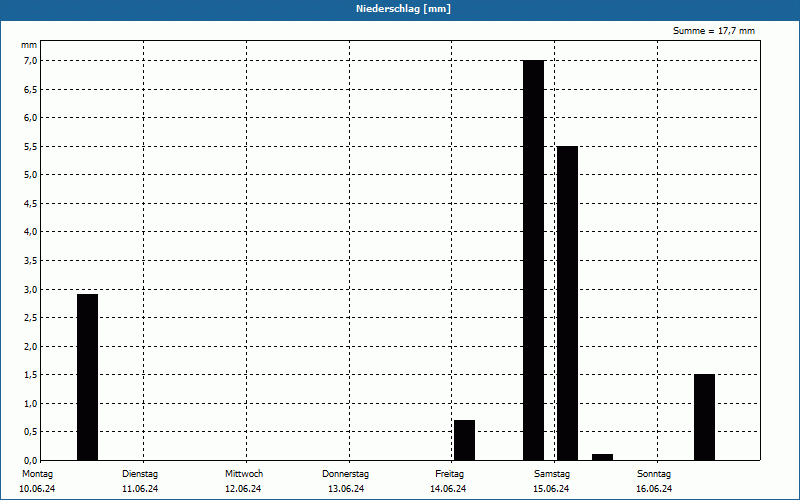Click the '1,5' y-axis value
The width and height of the screenshot is (800, 500).
tap(31, 375)
